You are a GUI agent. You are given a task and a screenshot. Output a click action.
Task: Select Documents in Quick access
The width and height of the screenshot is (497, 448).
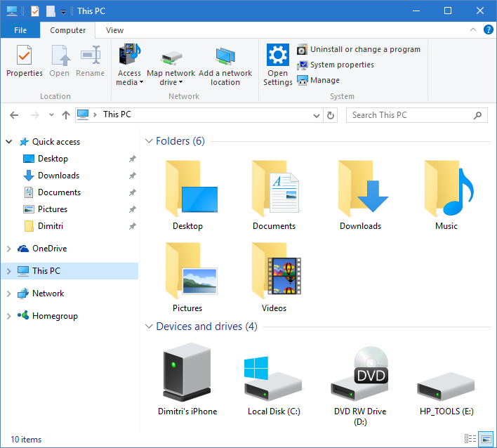(x=59, y=192)
